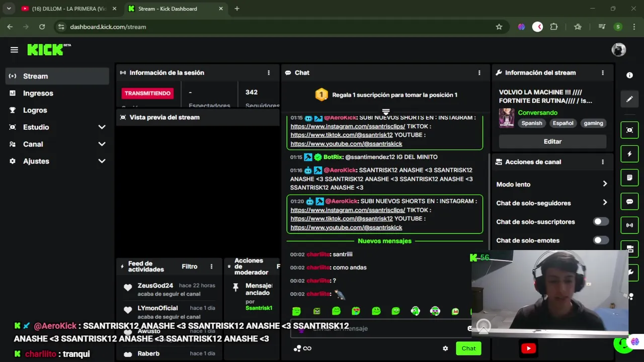The image size is (644, 362).
Task: Open Ingresos in the sidebar
Action: click(x=57, y=93)
